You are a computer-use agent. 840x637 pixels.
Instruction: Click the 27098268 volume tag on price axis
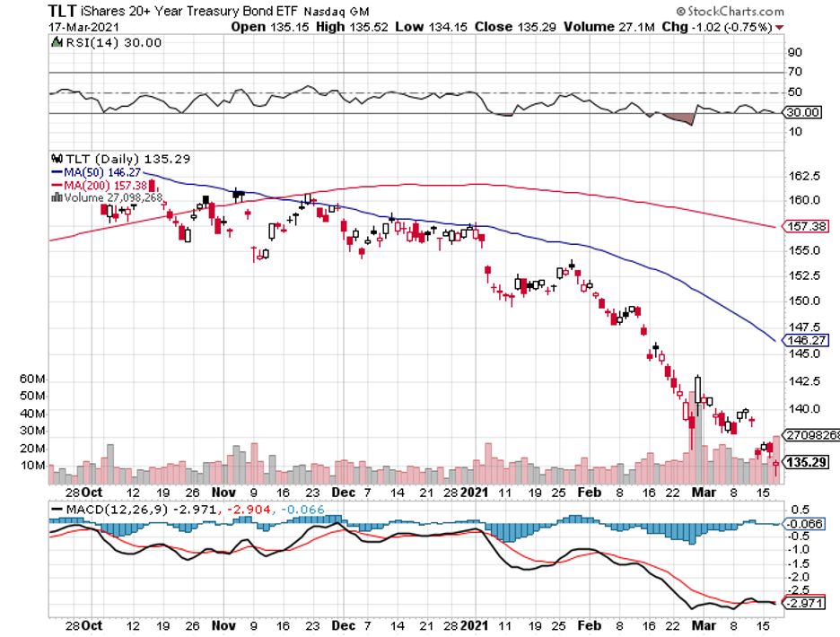point(811,435)
